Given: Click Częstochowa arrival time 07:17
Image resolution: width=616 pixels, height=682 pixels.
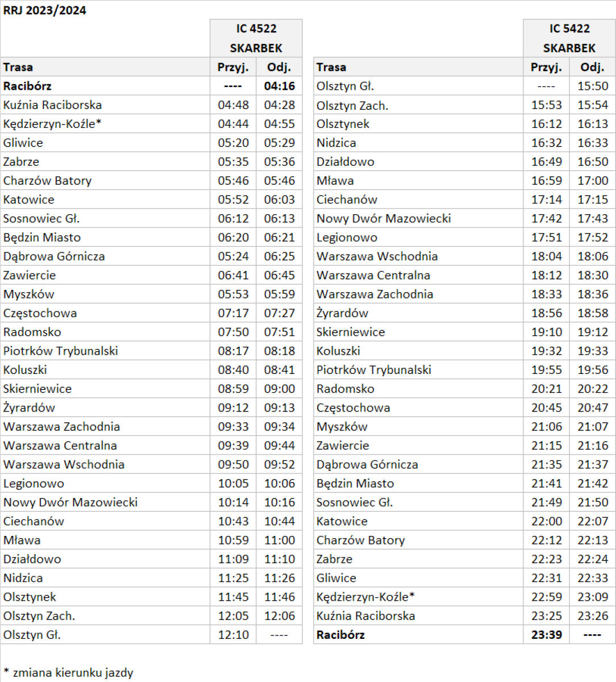Looking at the screenshot, I should tap(233, 313).
